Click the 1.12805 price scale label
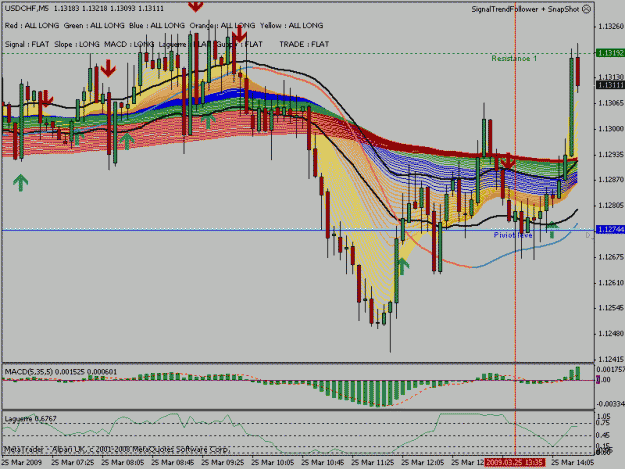The image size is (625, 469). tap(611, 206)
